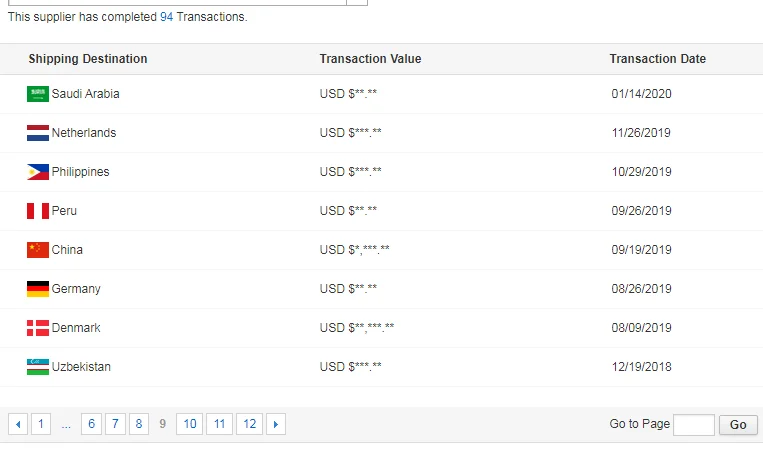The height and width of the screenshot is (455, 763).
Task: Switch to page 8
Action: (139, 424)
